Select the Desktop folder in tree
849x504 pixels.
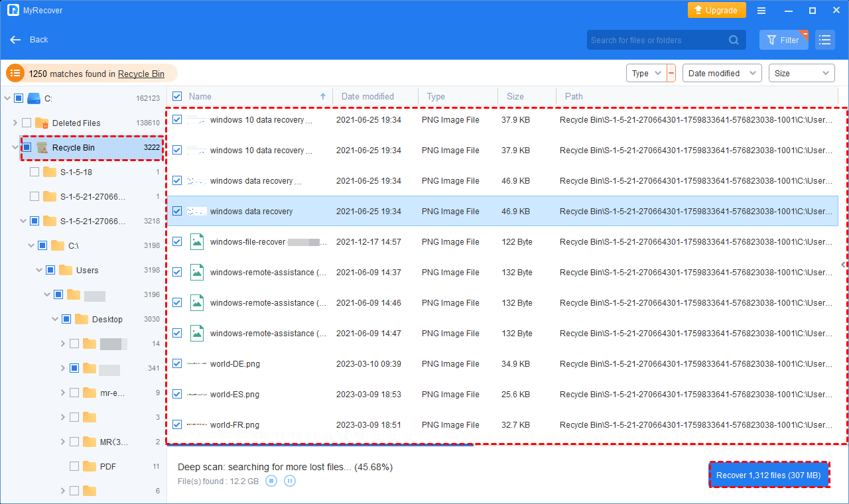(x=107, y=319)
